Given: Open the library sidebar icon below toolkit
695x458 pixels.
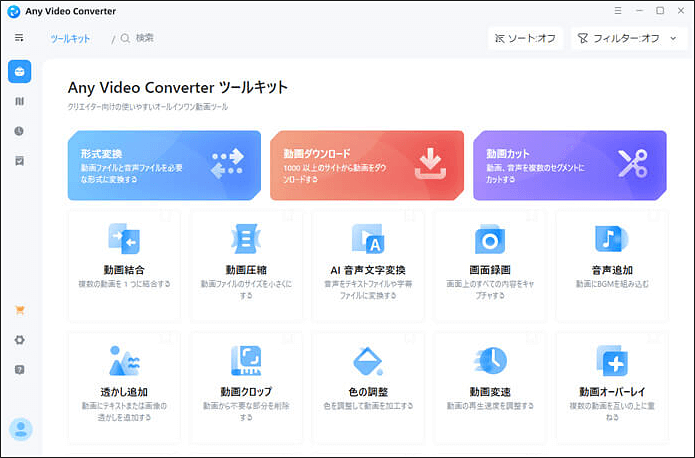Looking at the screenshot, I should (20, 102).
